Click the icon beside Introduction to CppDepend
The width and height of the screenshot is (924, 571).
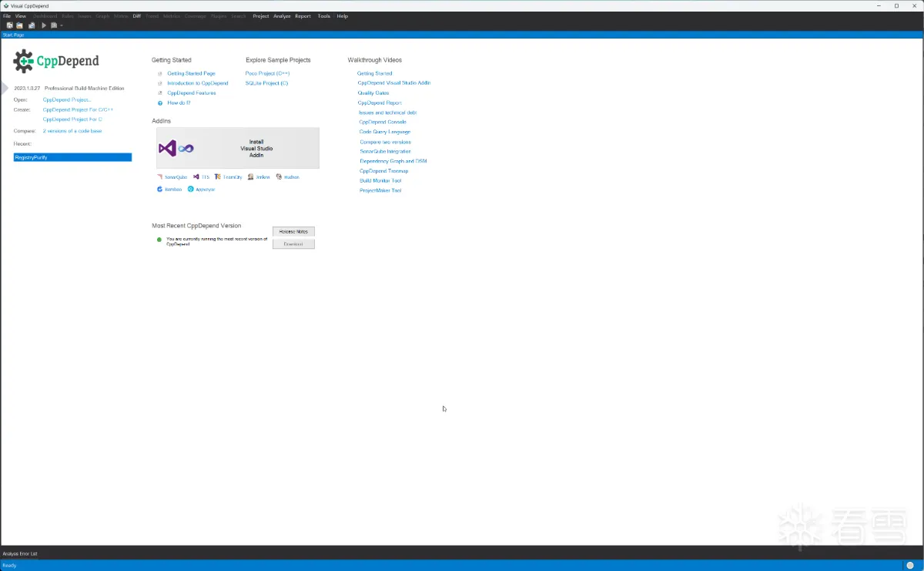pyautogui.click(x=160, y=83)
